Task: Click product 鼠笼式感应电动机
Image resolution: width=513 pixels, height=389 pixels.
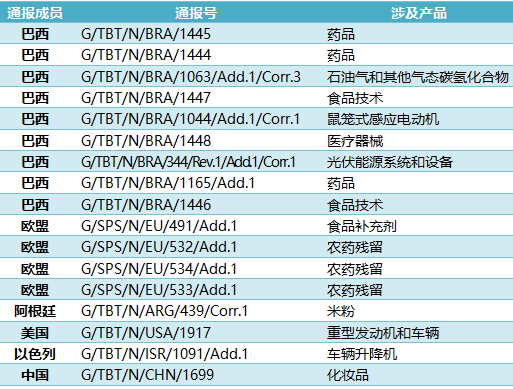Action: pyautogui.click(x=383, y=120)
